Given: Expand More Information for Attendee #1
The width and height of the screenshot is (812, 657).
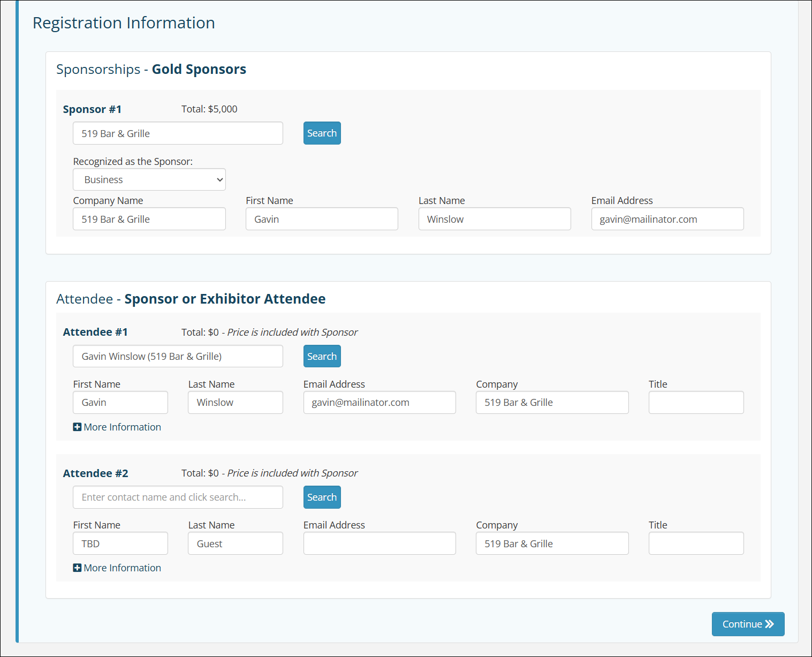Looking at the screenshot, I should pyautogui.click(x=122, y=427).
